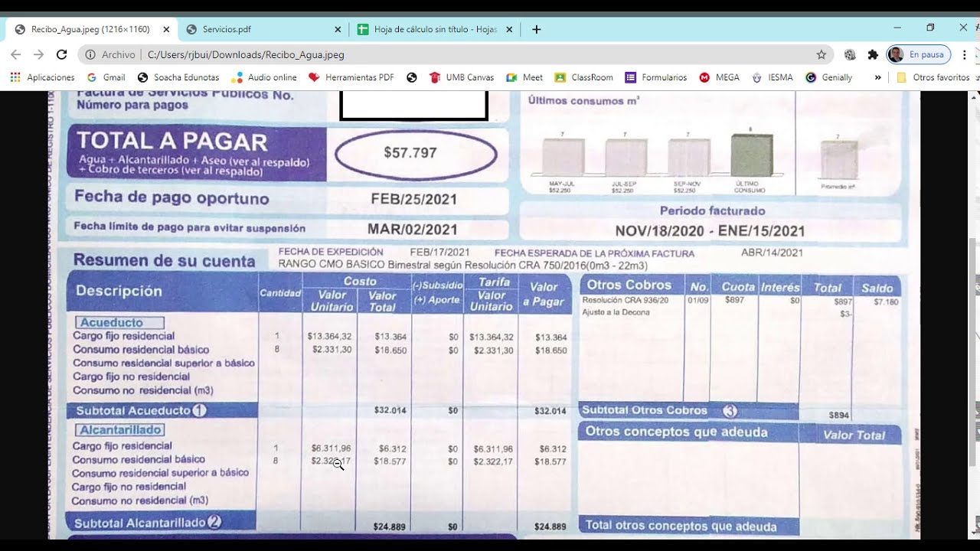Click the date FEB/25/2021
Screen dimensions: 980x551
click(x=413, y=200)
